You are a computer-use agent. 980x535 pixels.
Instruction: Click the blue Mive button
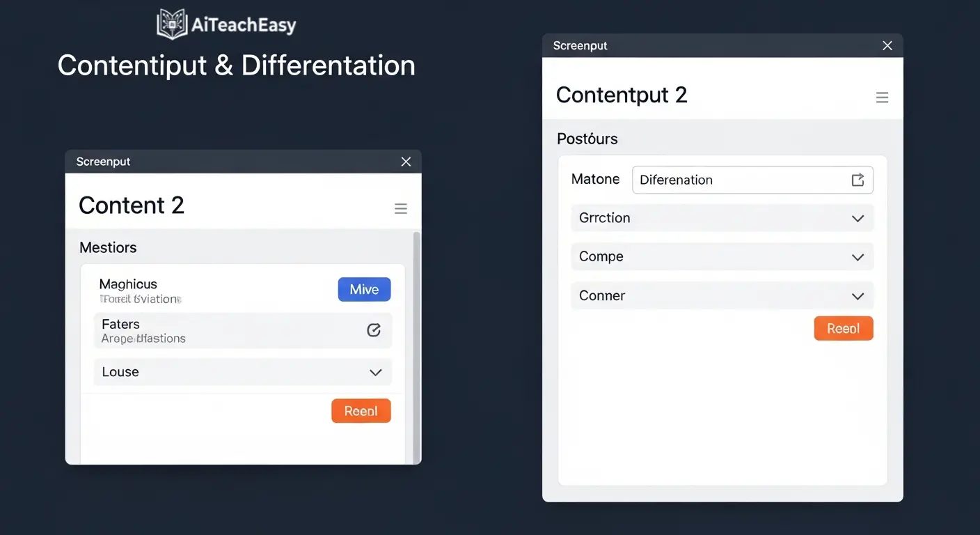pyautogui.click(x=364, y=289)
